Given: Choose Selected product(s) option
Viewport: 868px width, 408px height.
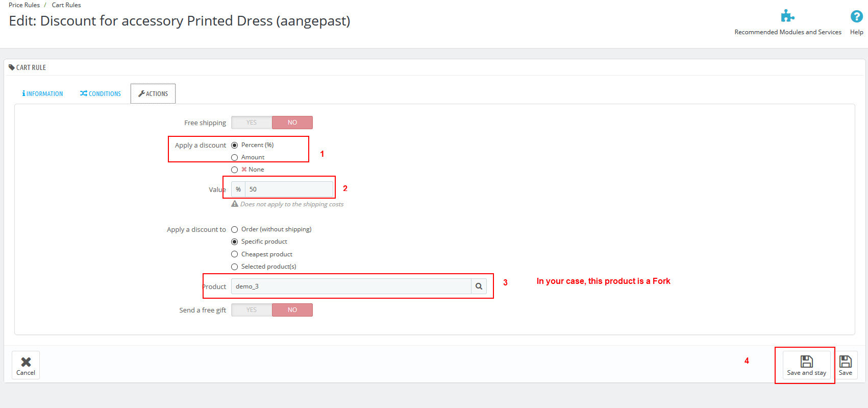Looking at the screenshot, I should pos(235,267).
